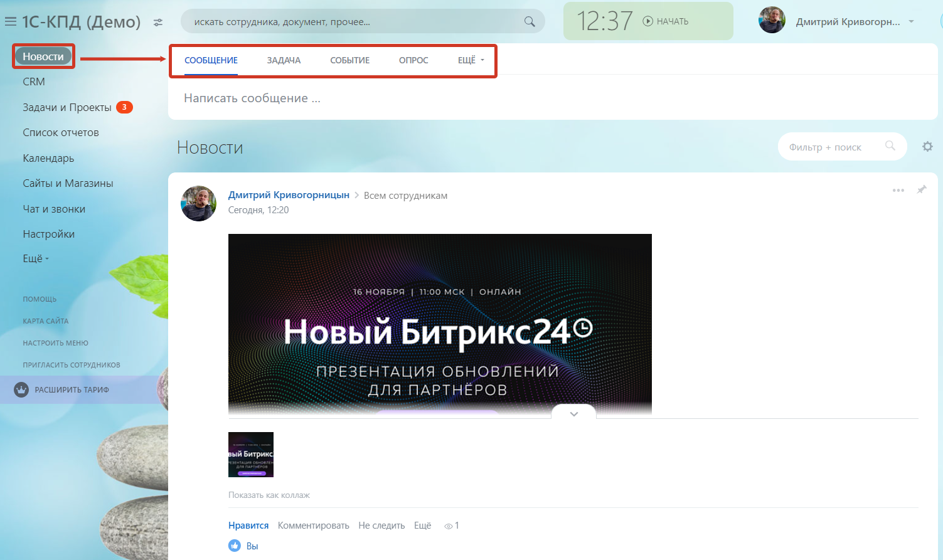Screen dimensions: 943x560
Task: Open feed settings gear icon
Action: tap(927, 146)
